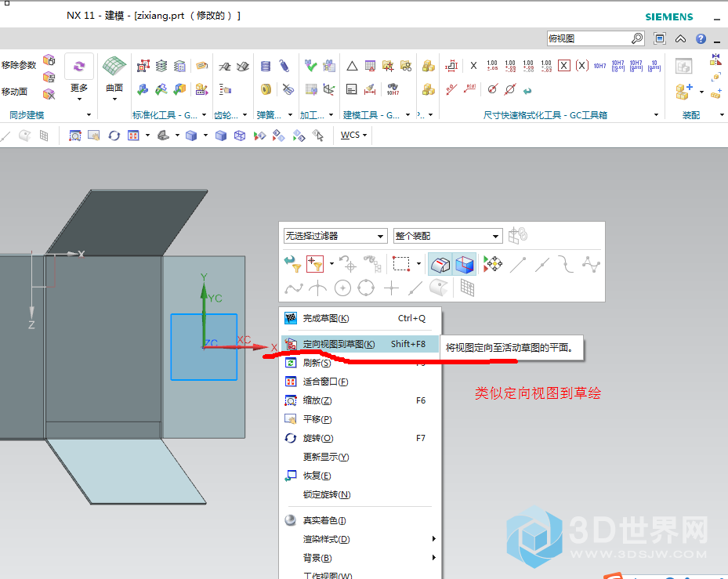Click the snap point move icon with arrows
Viewport: 728px width, 579px height.
click(x=492, y=263)
